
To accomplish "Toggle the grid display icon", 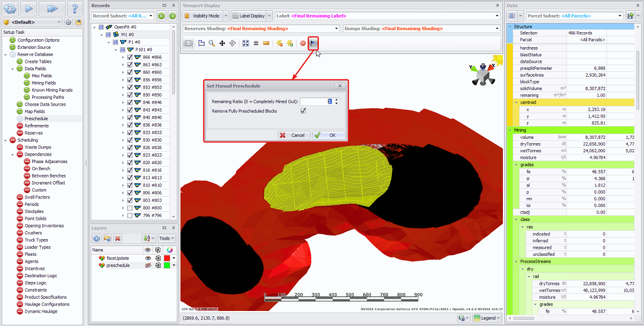I will (256, 43).
